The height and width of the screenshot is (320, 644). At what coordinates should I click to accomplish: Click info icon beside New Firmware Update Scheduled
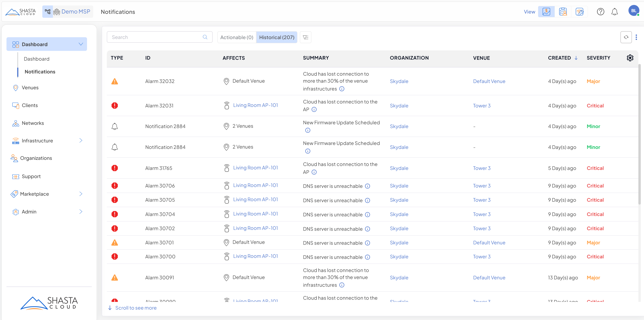[x=307, y=130]
